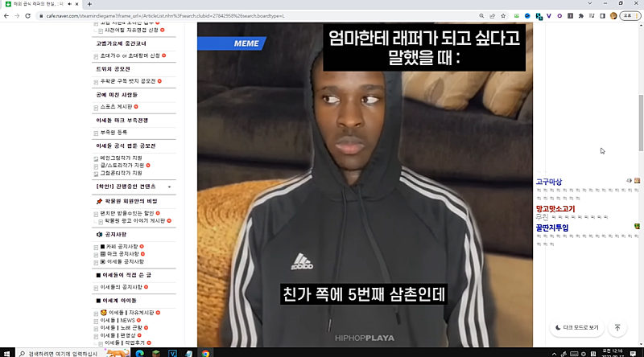Open the Extensions puzzle menu
The width and height of the screenshot is (644, 357).
(x=580, y=16)
